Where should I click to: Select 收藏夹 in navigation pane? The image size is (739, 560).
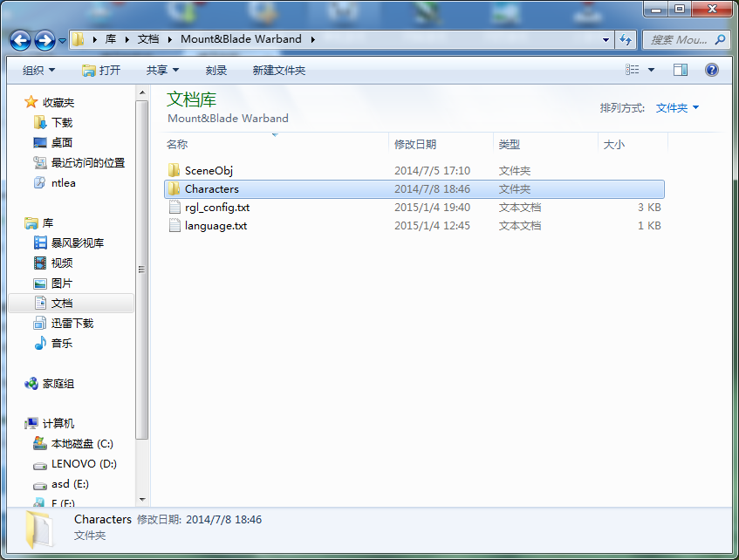pyautogui.click(x=58, y=102)
